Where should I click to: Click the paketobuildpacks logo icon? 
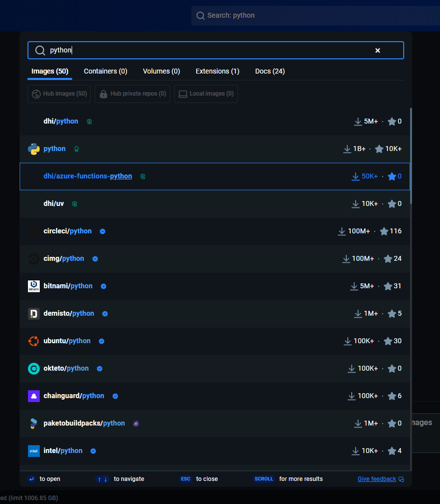click(34, 424)
